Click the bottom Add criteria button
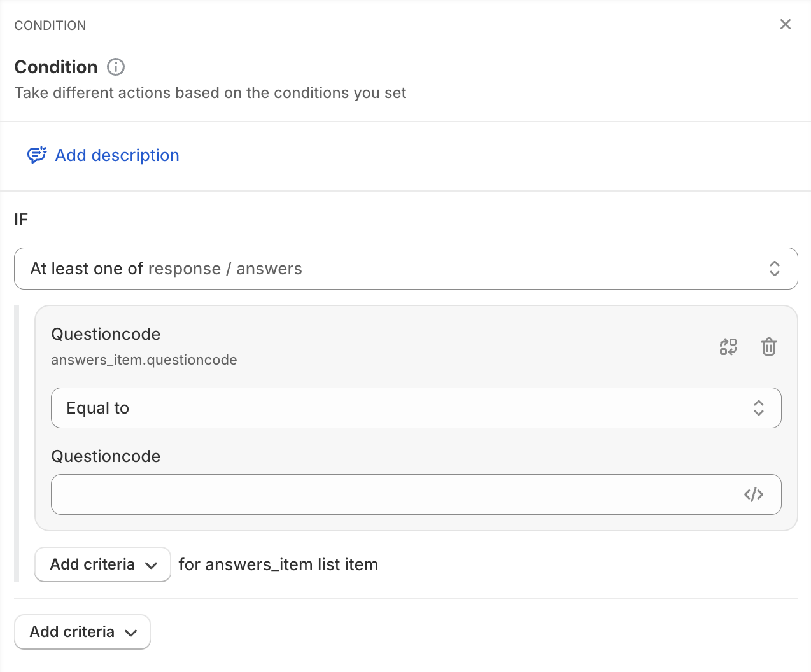The height and width of the screenshot is (672, 811). (82, 632)
